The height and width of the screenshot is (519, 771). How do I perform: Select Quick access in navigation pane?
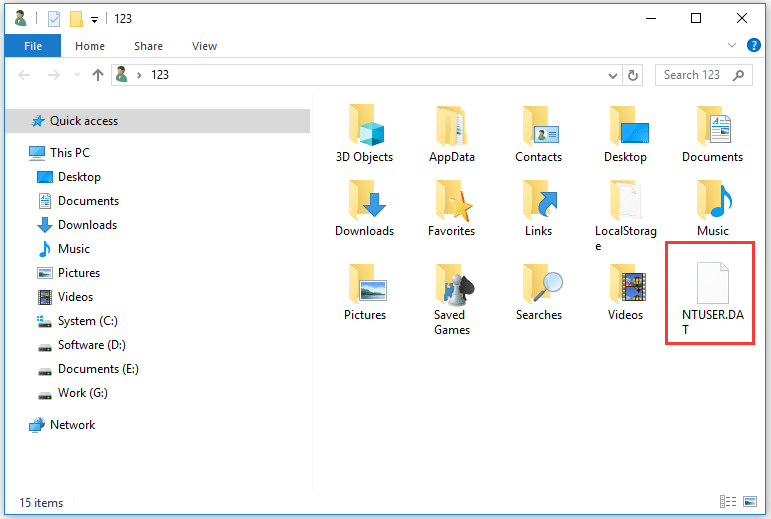pos(158,121)
